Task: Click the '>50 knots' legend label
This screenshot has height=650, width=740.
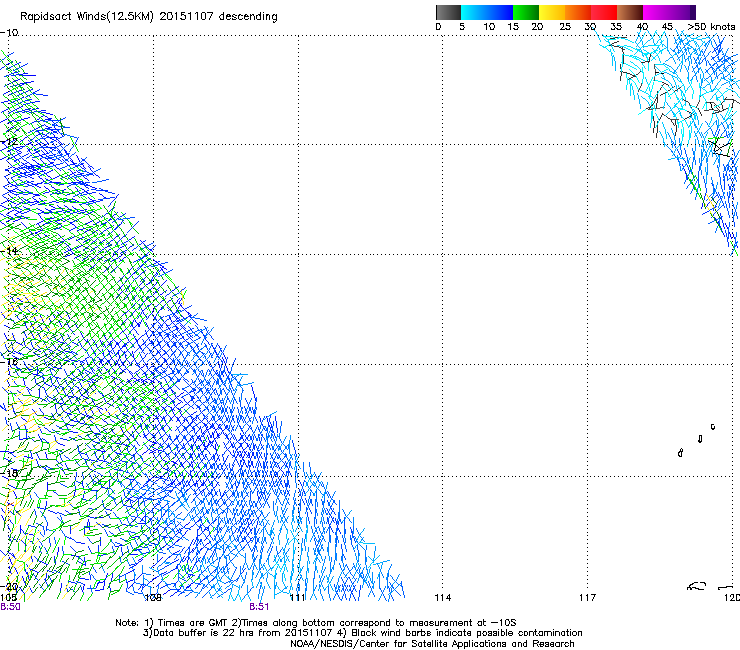Action: [711, 26]
